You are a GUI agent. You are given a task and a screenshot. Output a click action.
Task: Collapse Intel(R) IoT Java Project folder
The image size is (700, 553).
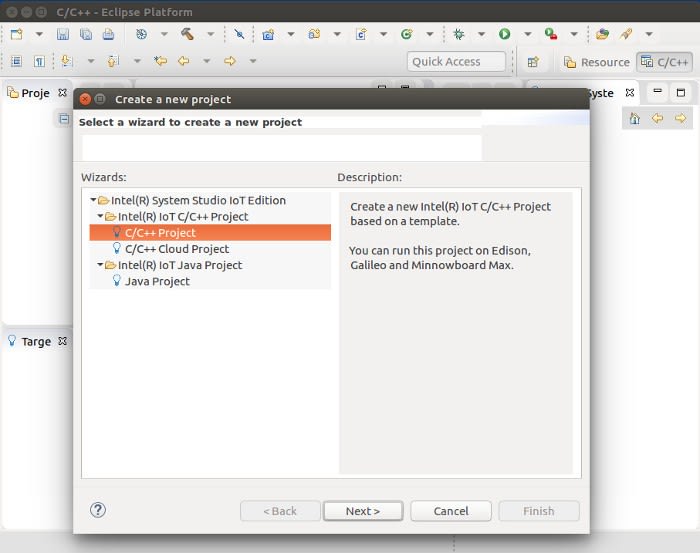point(100,265)
